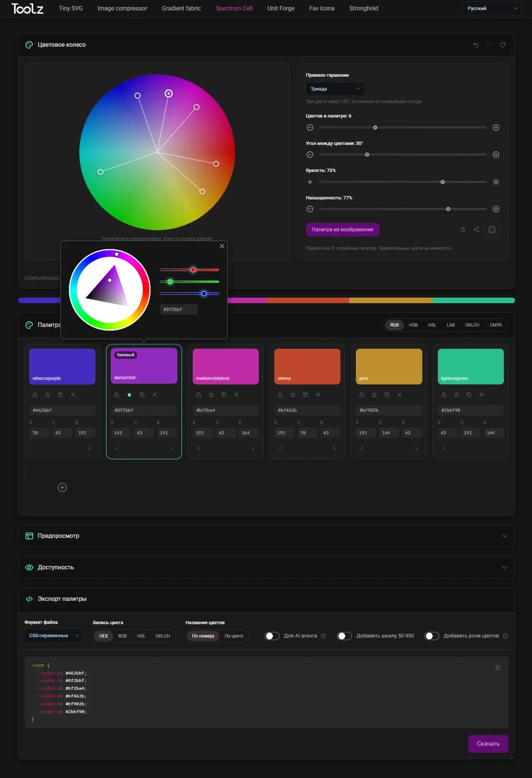Duplicate the mediumvioletred color card
The width and height of the screenshot is (532, 778).
(224, 395)
